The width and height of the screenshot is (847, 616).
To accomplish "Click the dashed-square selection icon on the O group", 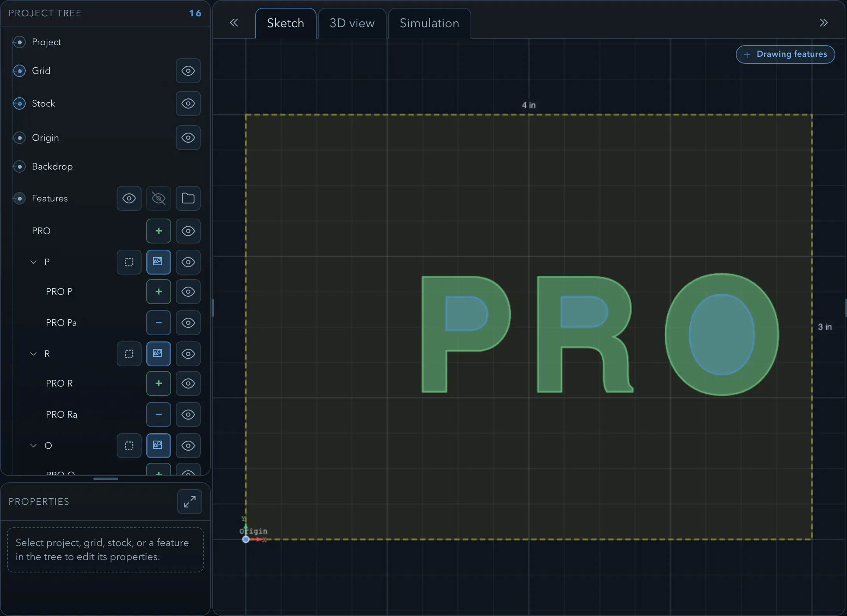I will pos(129,446).
